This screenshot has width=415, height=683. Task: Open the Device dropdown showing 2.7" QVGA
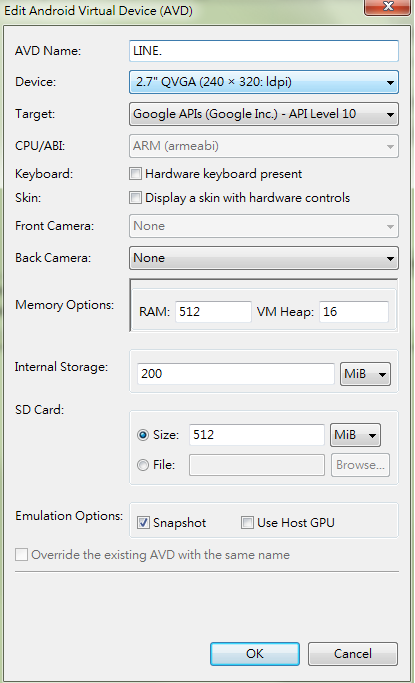click(x=263, y=82)
